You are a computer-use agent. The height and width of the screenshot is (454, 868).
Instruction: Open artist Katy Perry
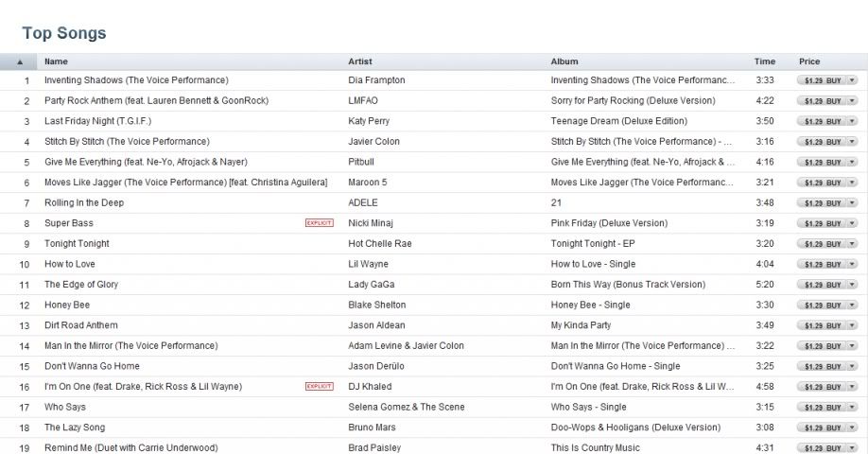click(x=369, y=121)
